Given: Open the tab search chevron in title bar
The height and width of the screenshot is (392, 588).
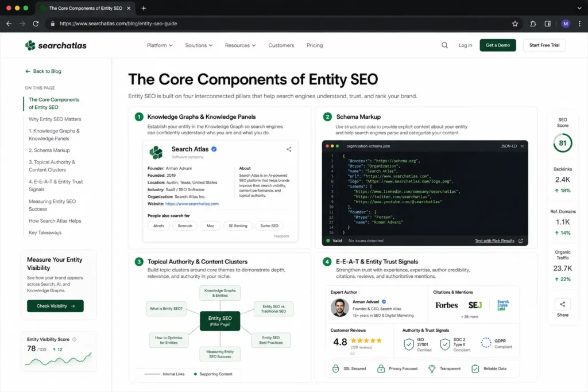Looking at the screenshot, I should point(579,8).
